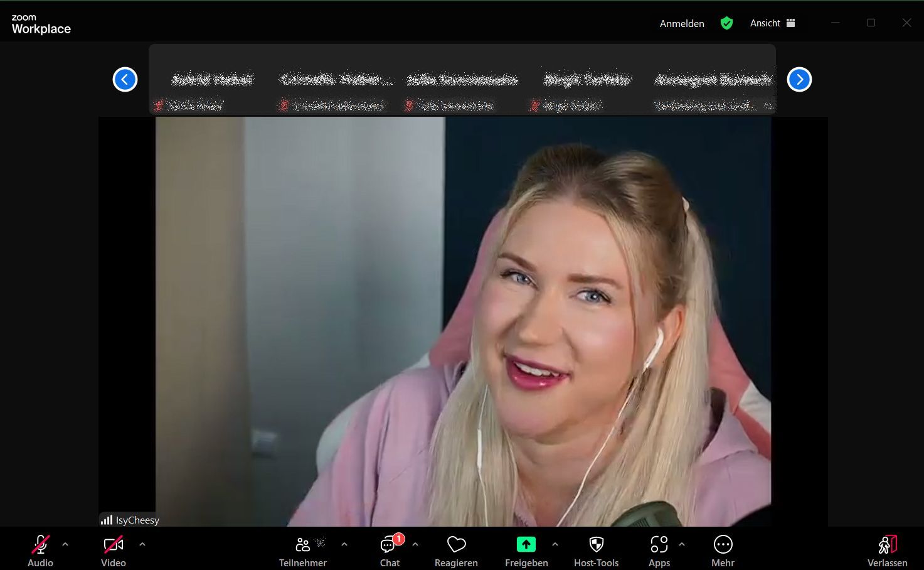924x570 pixels.
Task: Open the Mehr options menu
Action: [723, 545]
